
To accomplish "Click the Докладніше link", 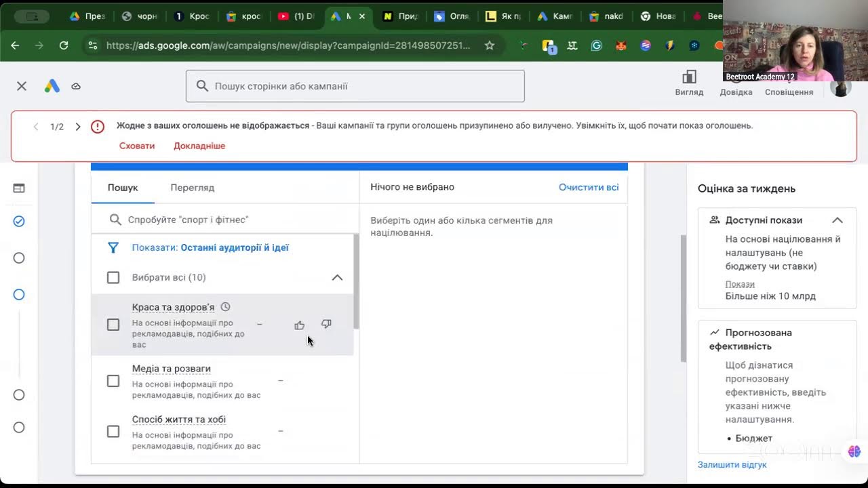I will coord(199,146).
